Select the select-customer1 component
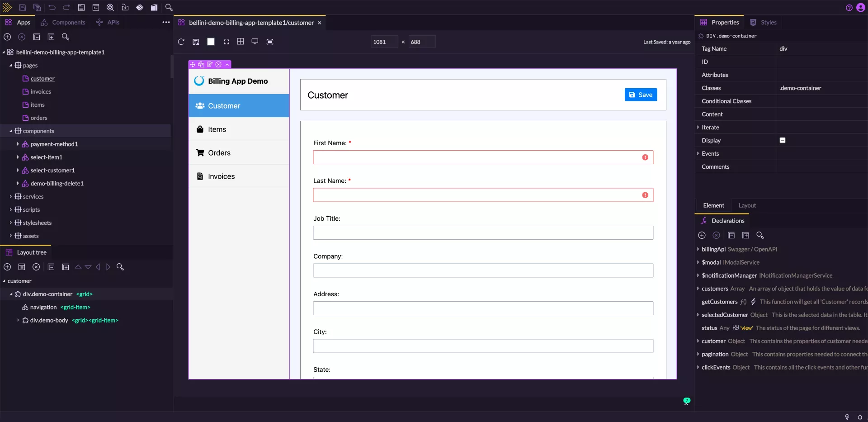Screen dimensions: 868x422 [x=52, y=171]
